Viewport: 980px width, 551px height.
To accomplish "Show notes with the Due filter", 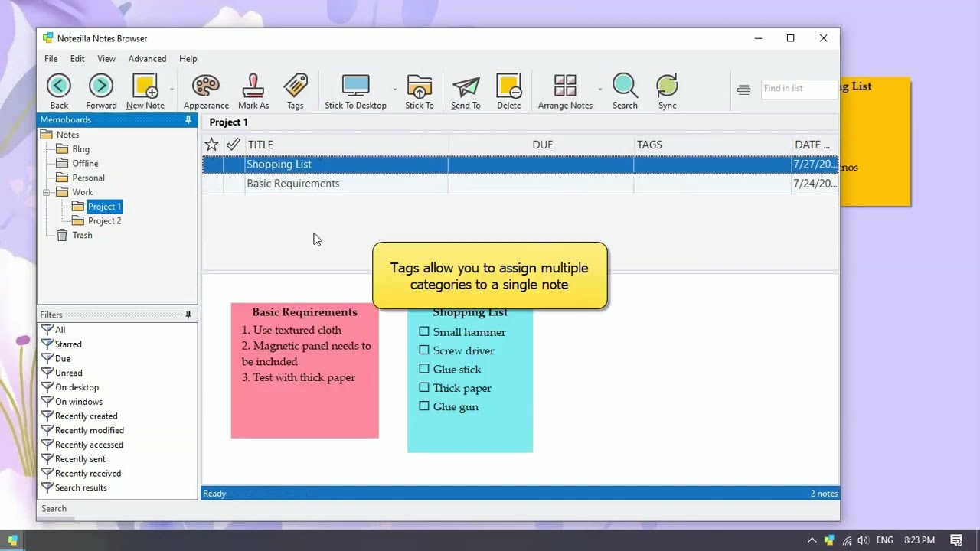I will click(63, 358).
